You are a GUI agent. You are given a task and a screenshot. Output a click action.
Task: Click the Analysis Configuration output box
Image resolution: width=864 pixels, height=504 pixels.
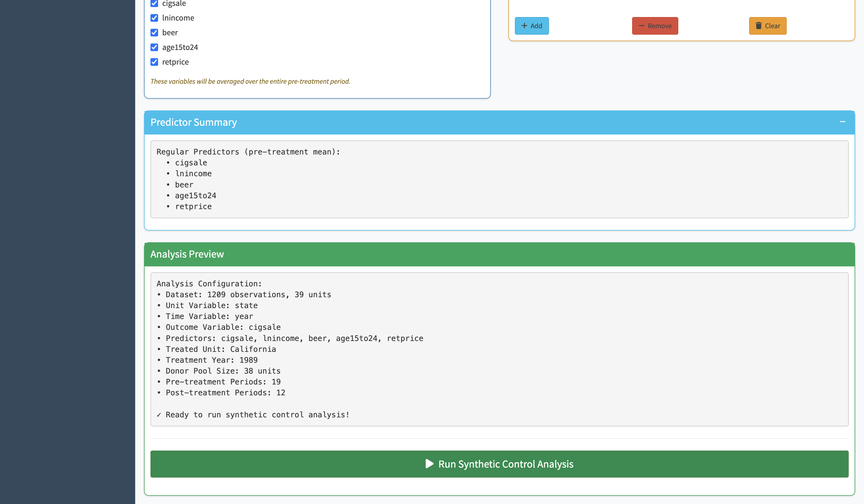(499, 349)
